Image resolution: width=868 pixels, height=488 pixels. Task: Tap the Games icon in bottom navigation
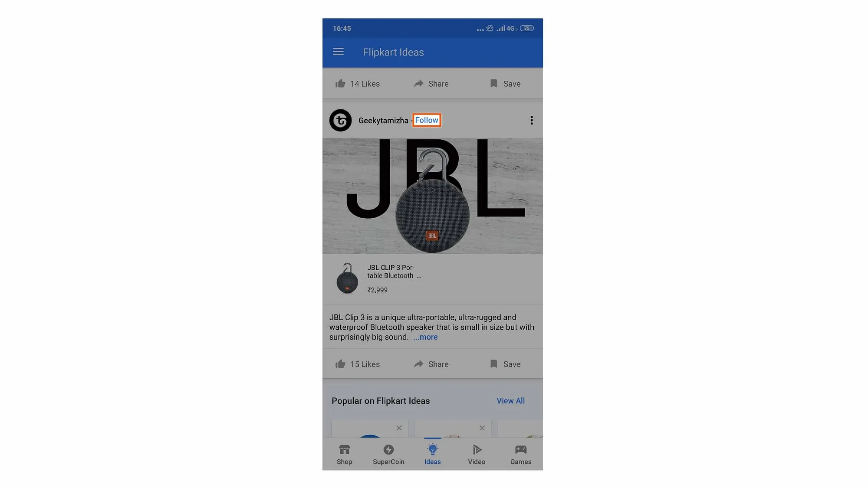[520, 454]
